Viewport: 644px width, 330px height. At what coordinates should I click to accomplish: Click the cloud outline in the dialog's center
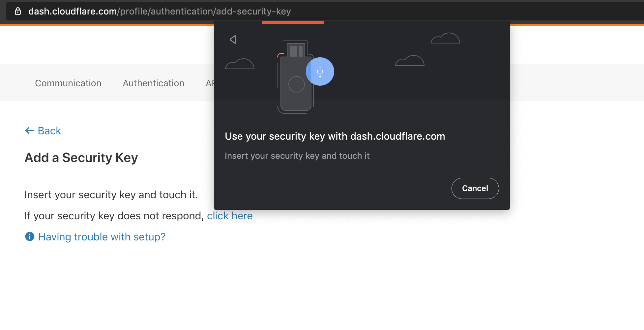(410, 61)
